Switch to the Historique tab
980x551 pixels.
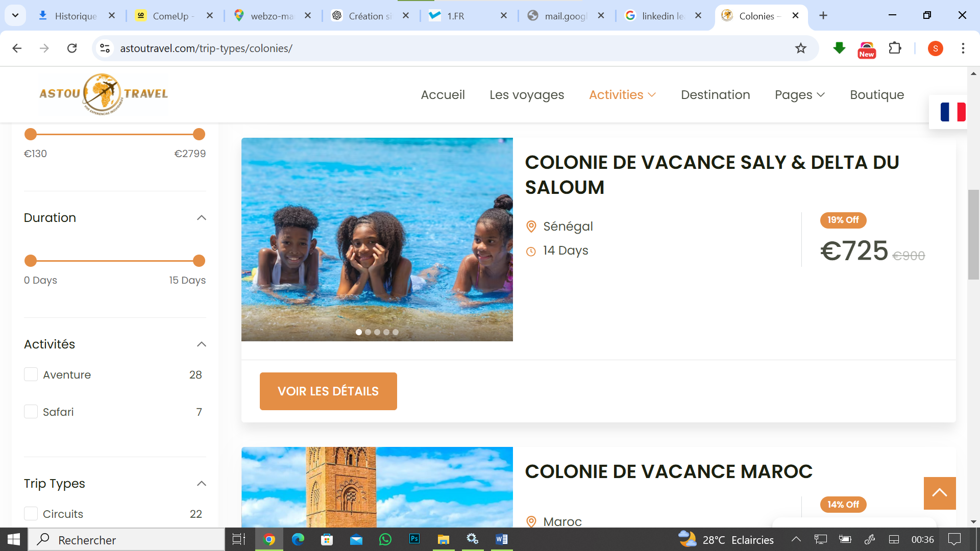pos(76,16)
